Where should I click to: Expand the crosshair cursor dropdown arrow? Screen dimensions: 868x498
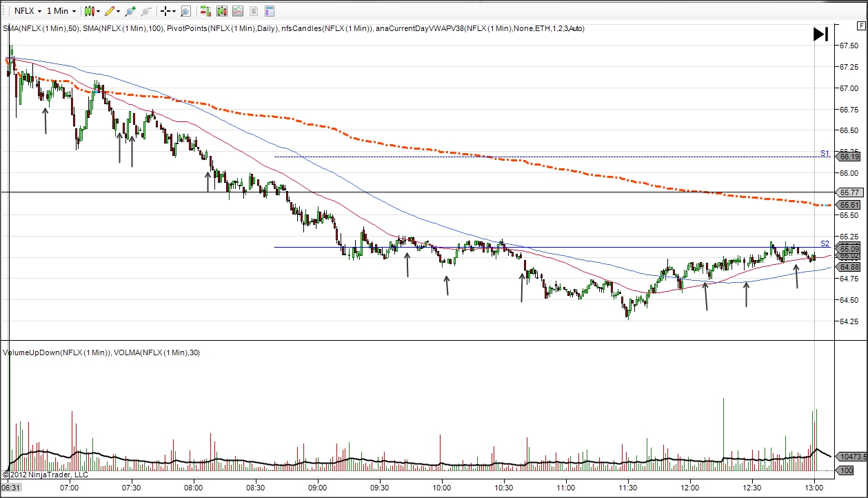click(174, 11)
